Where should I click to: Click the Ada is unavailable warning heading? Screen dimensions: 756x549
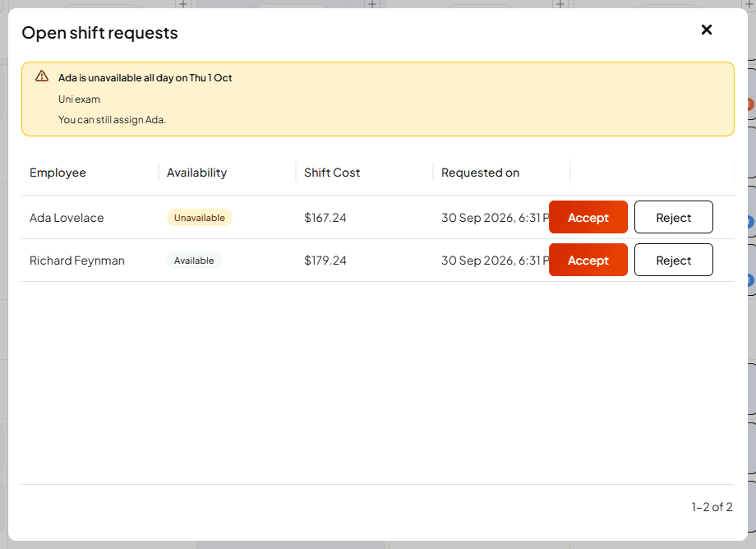click(145, 78)
